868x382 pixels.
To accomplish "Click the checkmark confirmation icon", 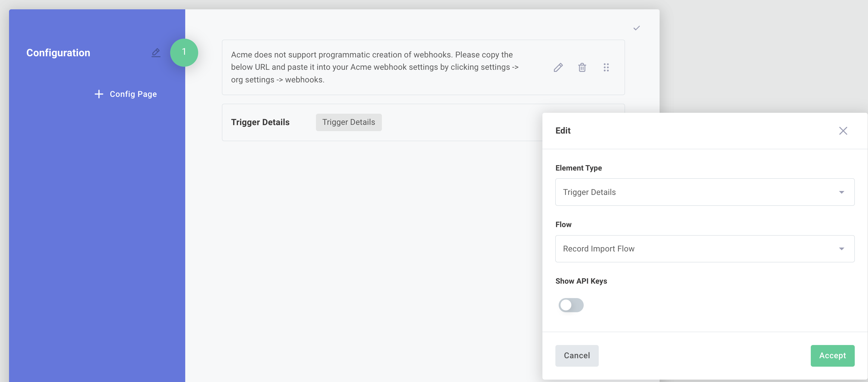I will click(x=636, y=28).
